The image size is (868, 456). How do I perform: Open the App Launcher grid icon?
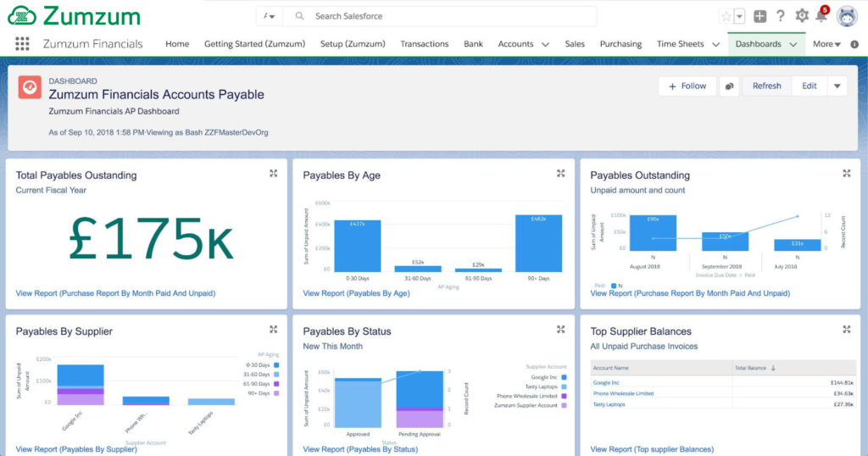[x=22, y=44]
